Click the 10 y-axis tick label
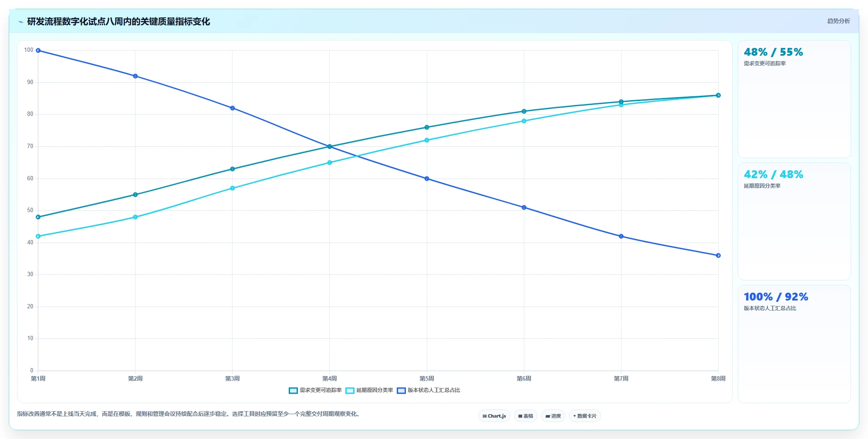Screen dimensions: 868x439 coord(30,338)
